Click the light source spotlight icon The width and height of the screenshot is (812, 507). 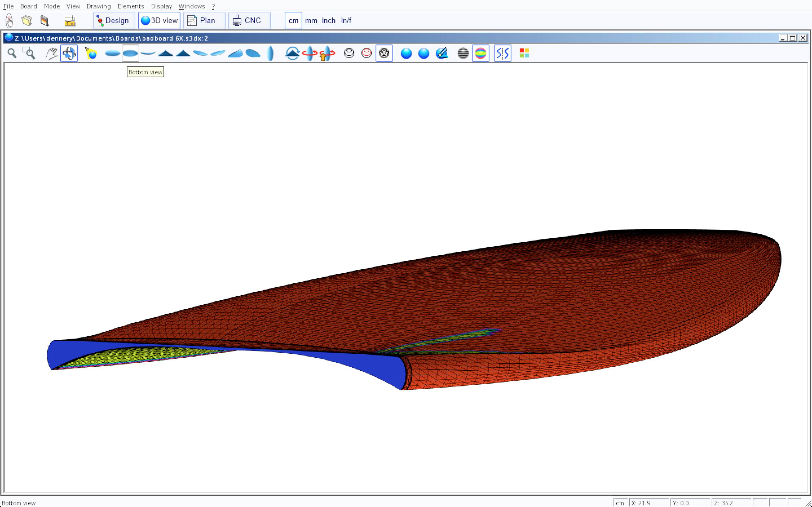pyautogui.click(x=91, y=53)
